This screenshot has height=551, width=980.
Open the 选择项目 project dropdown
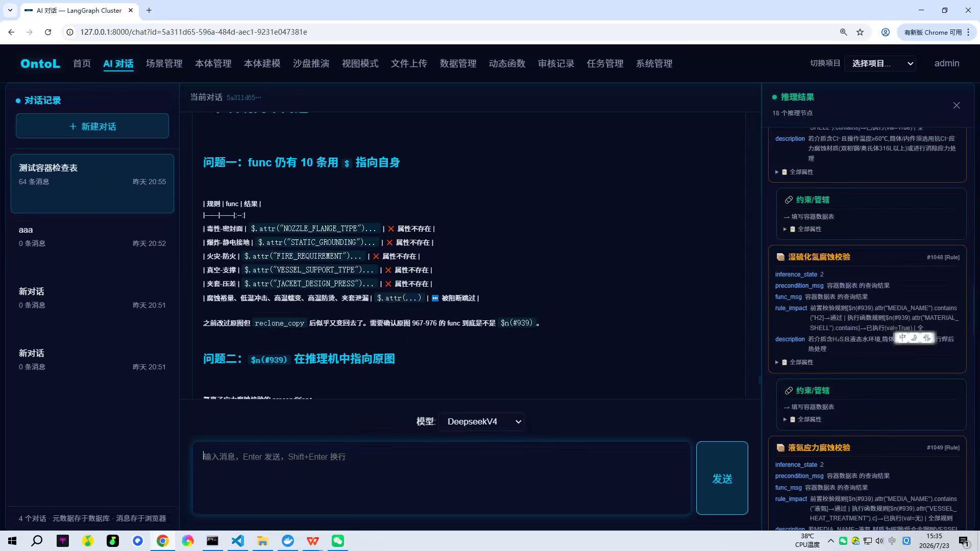click(880, 63)
